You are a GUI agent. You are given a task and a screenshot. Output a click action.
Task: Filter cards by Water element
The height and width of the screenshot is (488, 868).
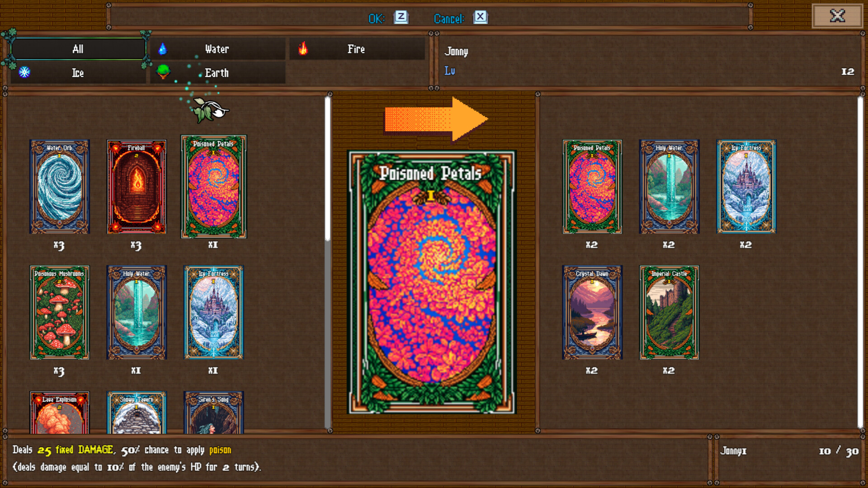tap(217, 49)
